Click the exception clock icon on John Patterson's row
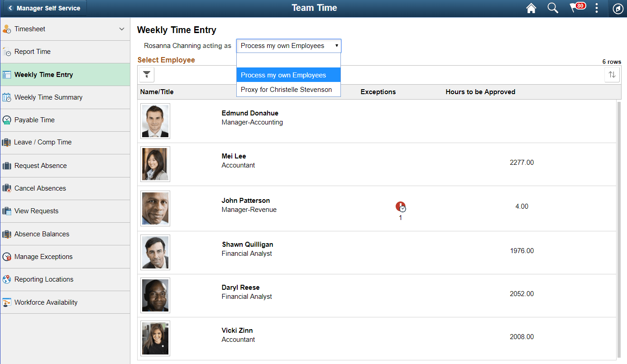Screen dimensions: 627x364 [401, 206]
